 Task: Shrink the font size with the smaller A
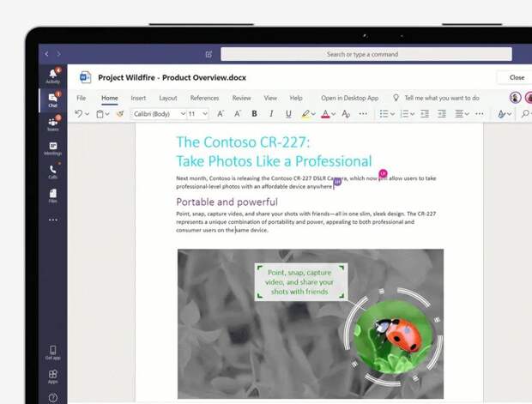click(x=238, y=113)
